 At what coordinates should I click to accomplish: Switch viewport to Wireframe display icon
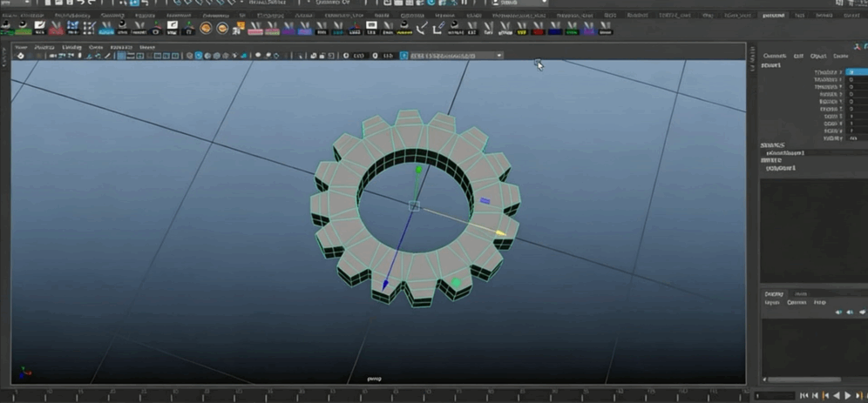click(190, 56)
